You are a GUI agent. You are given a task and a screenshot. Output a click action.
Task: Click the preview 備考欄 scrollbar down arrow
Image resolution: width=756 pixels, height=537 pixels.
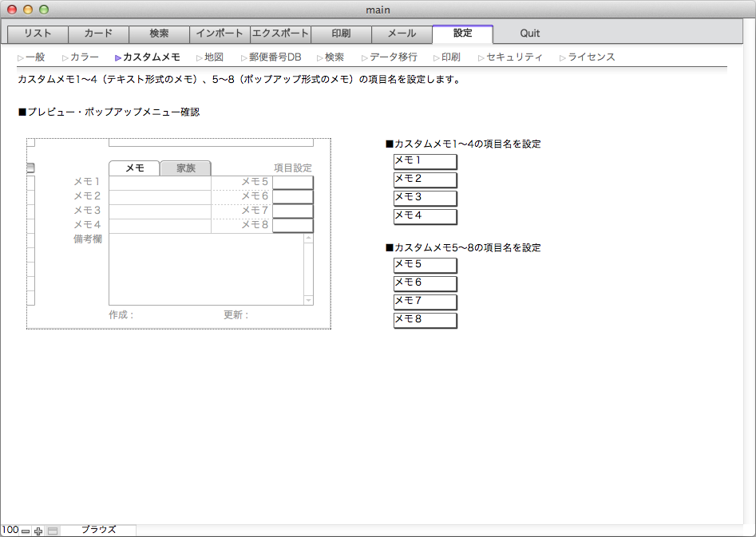pyautogui.click(x=309, y=300)
